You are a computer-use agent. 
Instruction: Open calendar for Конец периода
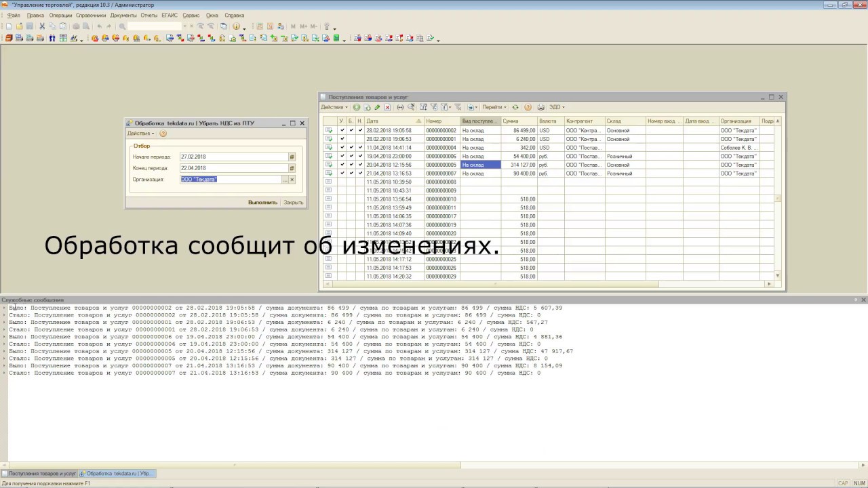[x=292, y=168]
